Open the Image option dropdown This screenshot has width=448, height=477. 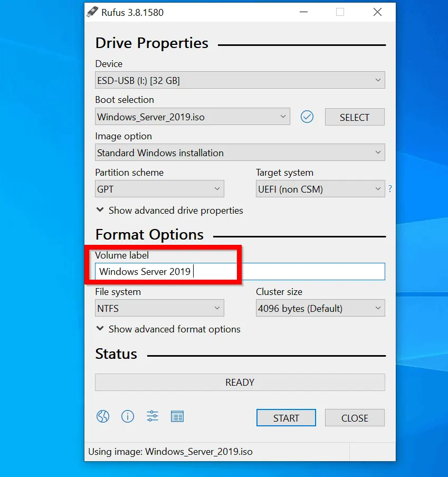(240, 152)
